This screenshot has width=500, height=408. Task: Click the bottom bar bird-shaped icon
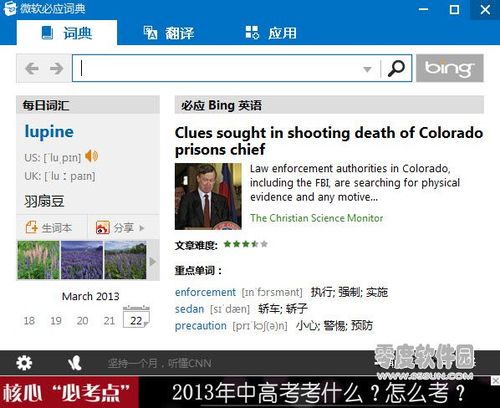[x=75, y=363]
